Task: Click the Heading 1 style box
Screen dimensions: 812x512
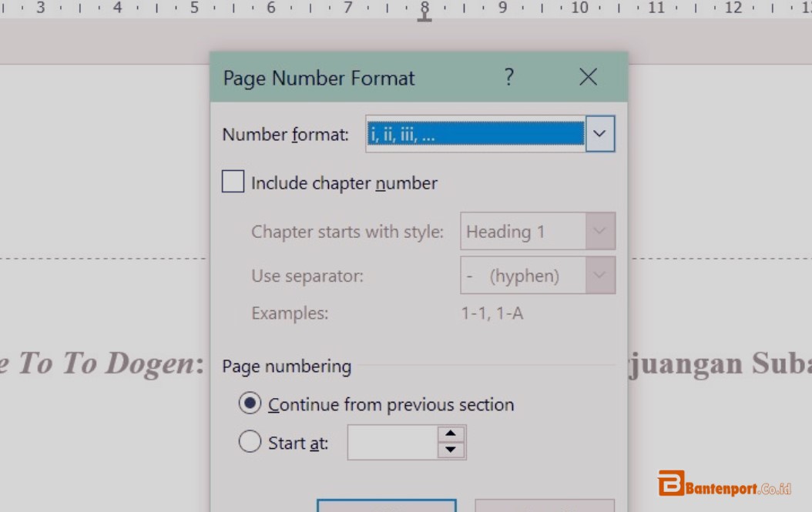Action: pos(524,231)
